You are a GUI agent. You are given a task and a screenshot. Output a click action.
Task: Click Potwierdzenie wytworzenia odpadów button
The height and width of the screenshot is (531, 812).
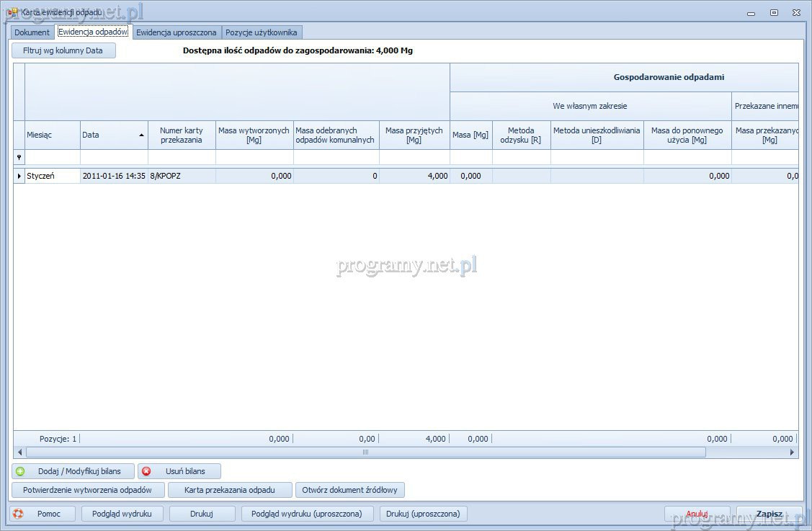88,490
